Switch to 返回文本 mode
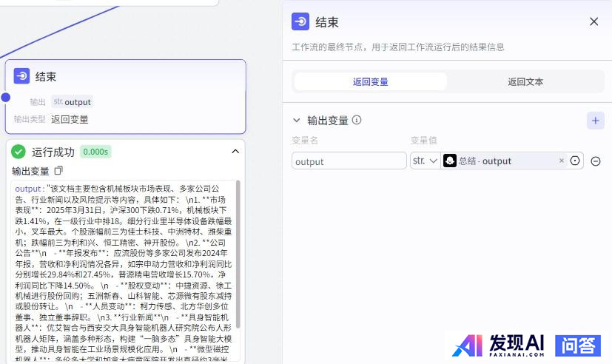This screenshot has height=364, width=612. pyautogui.click(x=525, y=81)
